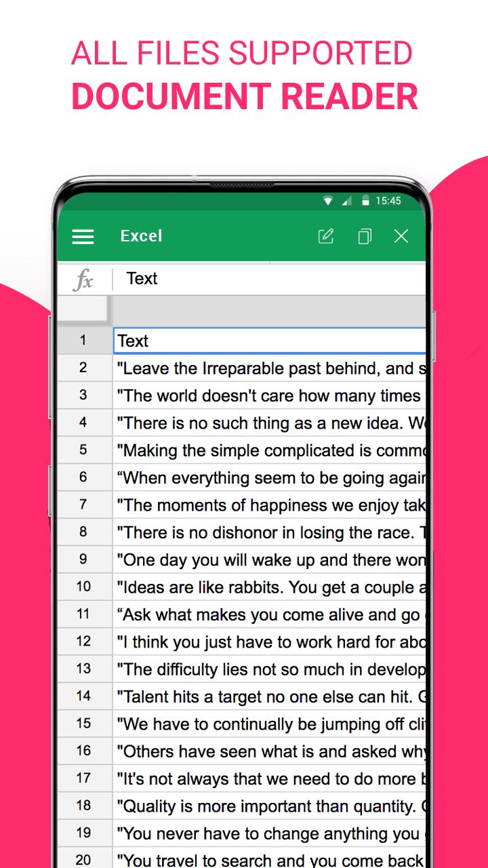Select cell "Ideas are like rabbits"
Screen dimensions: 488x868
tap(269, 587)
